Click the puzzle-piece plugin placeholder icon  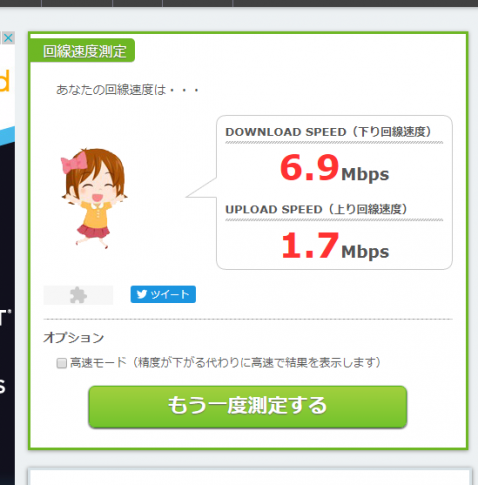(x=78, y=295)
